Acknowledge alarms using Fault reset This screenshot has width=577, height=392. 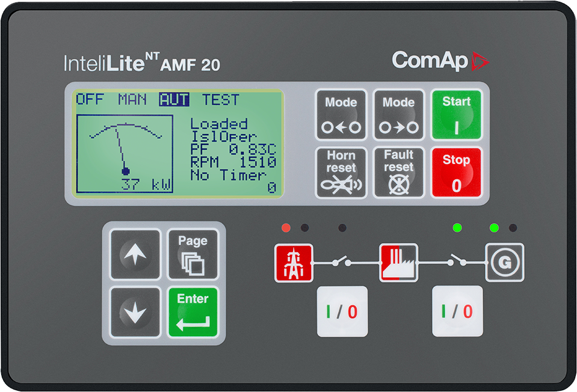click(x=398, y=173)
